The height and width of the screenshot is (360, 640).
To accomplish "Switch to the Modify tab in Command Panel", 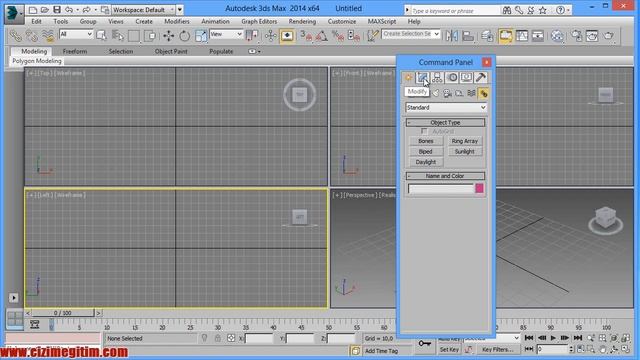I will [422, 77].
